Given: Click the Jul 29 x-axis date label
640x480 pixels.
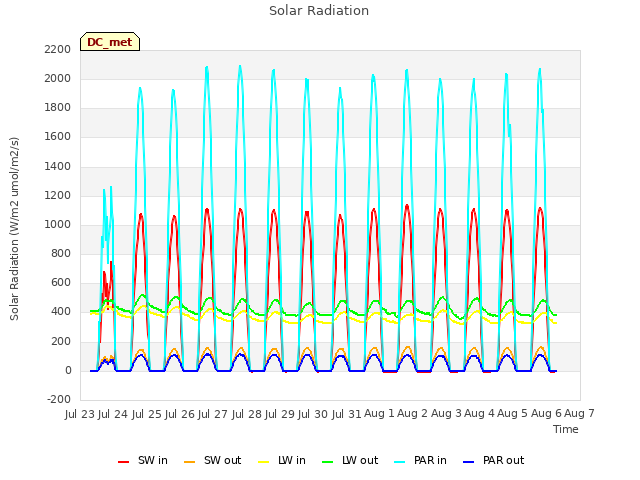Looking at the screenshot, I should [280, 414].
